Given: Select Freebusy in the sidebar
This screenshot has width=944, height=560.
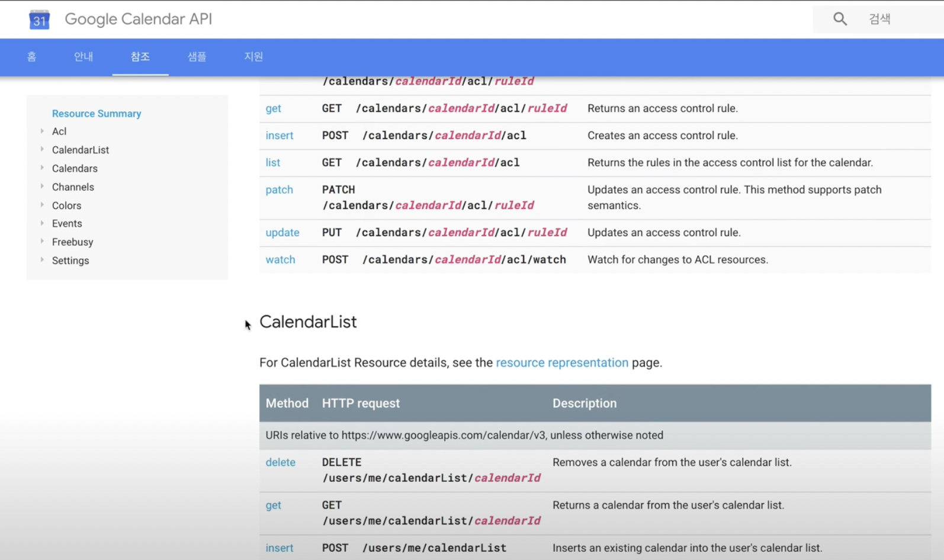Looking at the screenshot, I should point(72,242).
